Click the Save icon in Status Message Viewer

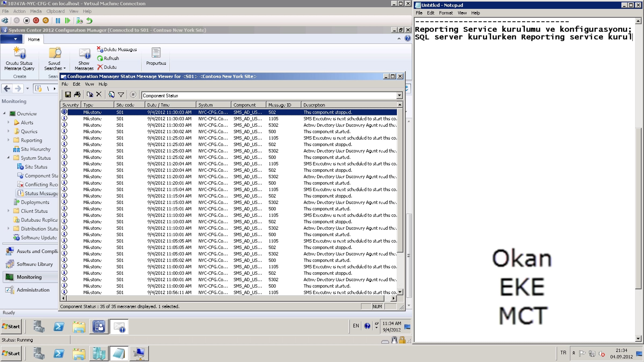click(68, 95)
